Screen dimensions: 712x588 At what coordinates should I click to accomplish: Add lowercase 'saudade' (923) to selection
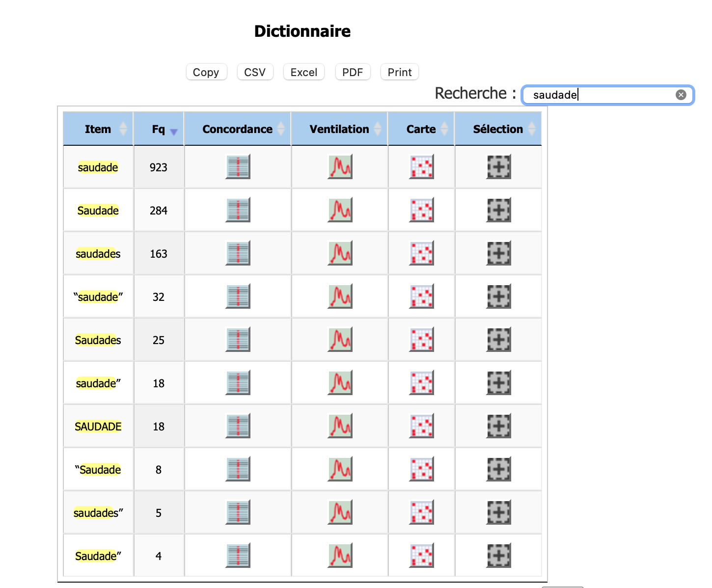(498, 167)
